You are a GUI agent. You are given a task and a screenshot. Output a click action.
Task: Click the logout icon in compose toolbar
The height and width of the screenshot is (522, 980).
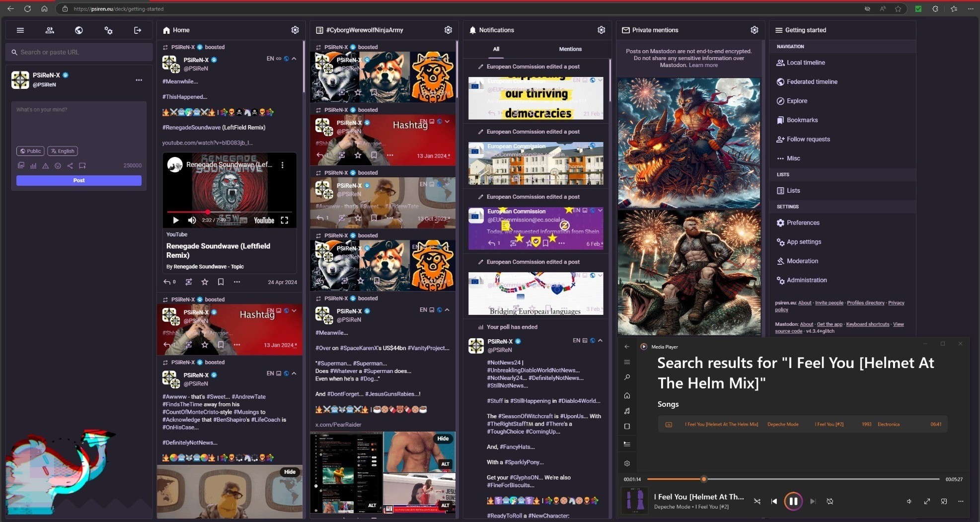tap(138, 30)
